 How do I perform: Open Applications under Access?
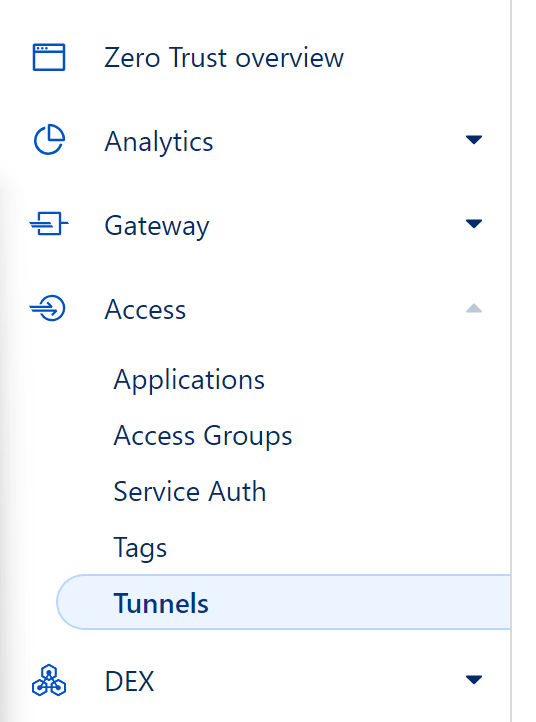[x=189, y=381]
